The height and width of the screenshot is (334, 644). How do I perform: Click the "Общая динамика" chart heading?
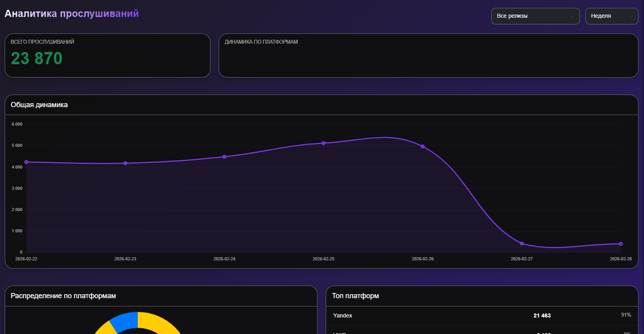pos(39,105)
